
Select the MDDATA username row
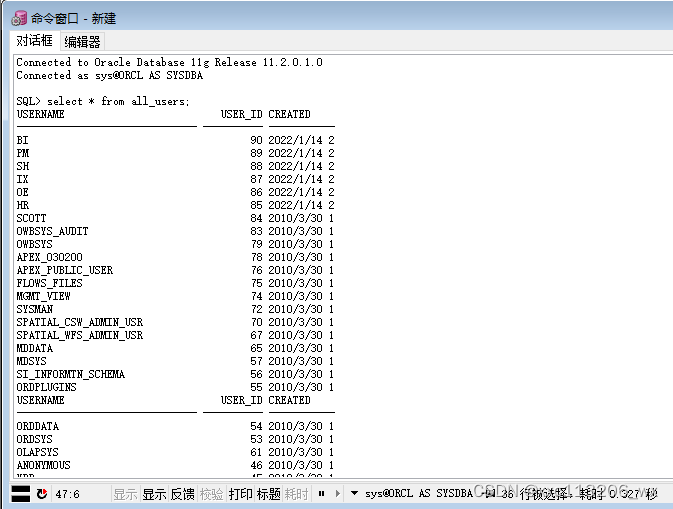[35, 348]
